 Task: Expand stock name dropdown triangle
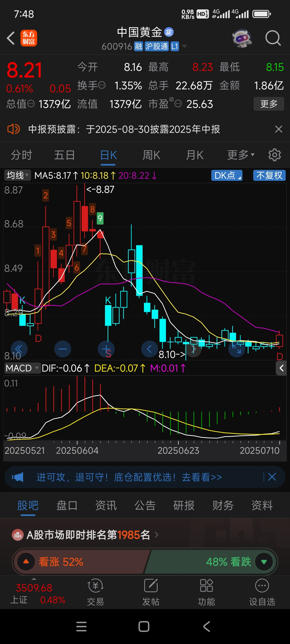tap(184, 46)
